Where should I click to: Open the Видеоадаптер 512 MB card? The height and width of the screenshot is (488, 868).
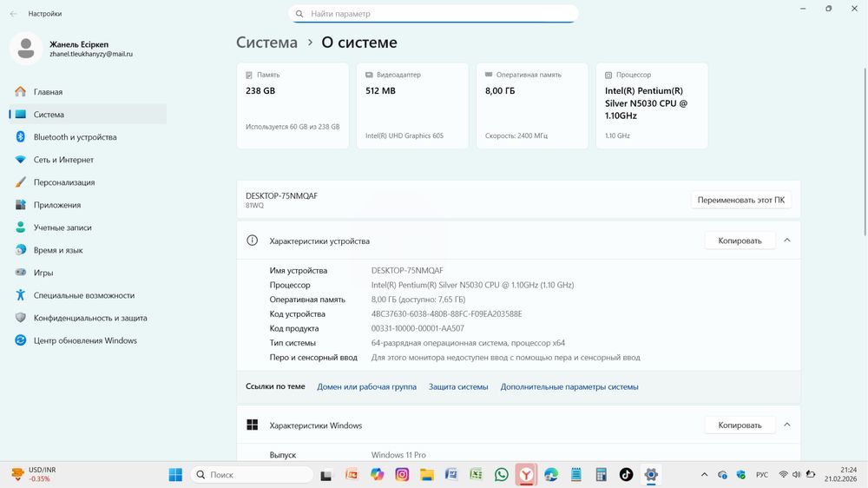point(412,105)
